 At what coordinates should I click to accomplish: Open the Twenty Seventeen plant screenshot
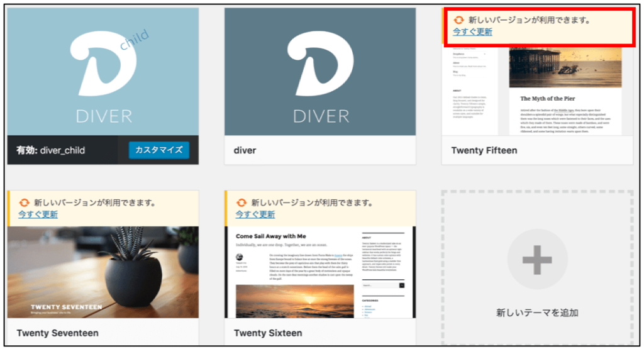click(103, 272)
